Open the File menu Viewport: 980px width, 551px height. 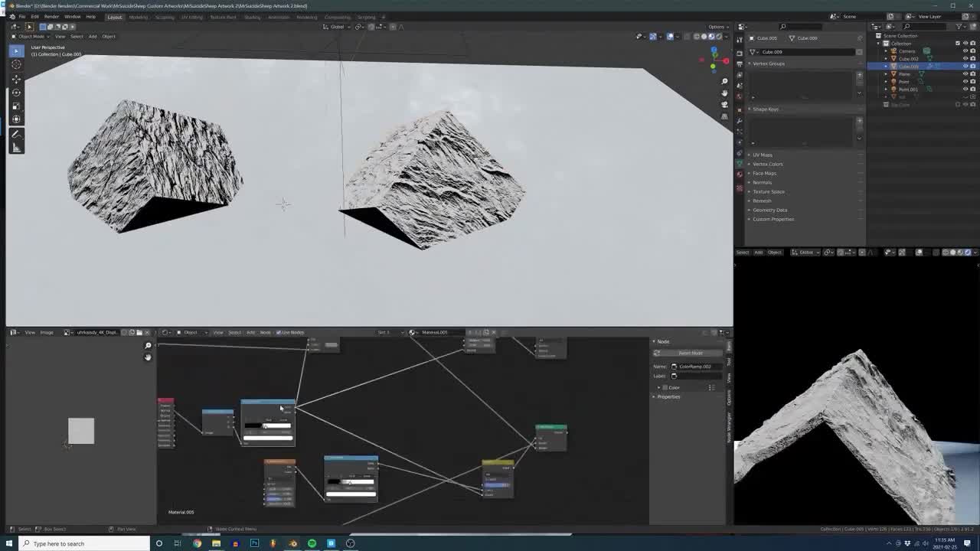[22, 17]
